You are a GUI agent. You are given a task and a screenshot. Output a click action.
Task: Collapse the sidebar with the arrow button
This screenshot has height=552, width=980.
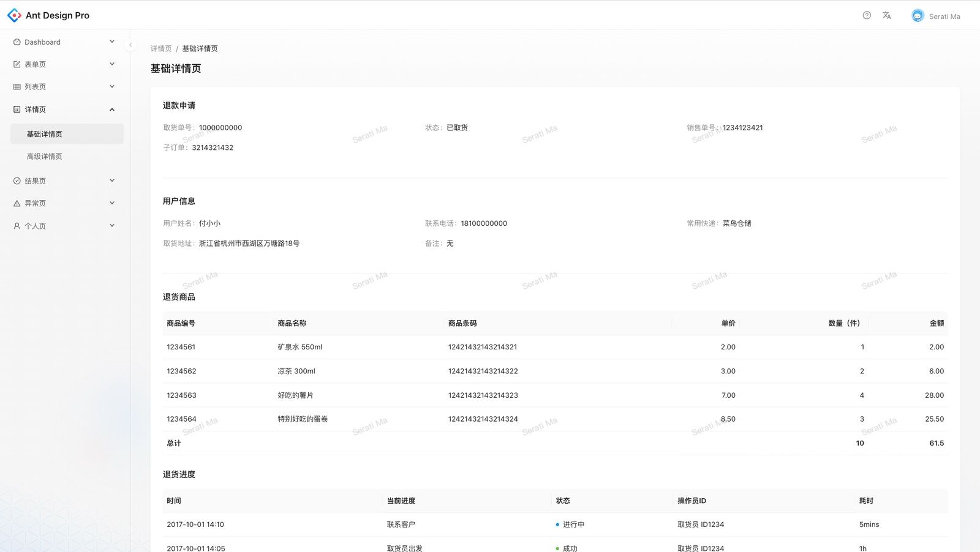(130, 45)
